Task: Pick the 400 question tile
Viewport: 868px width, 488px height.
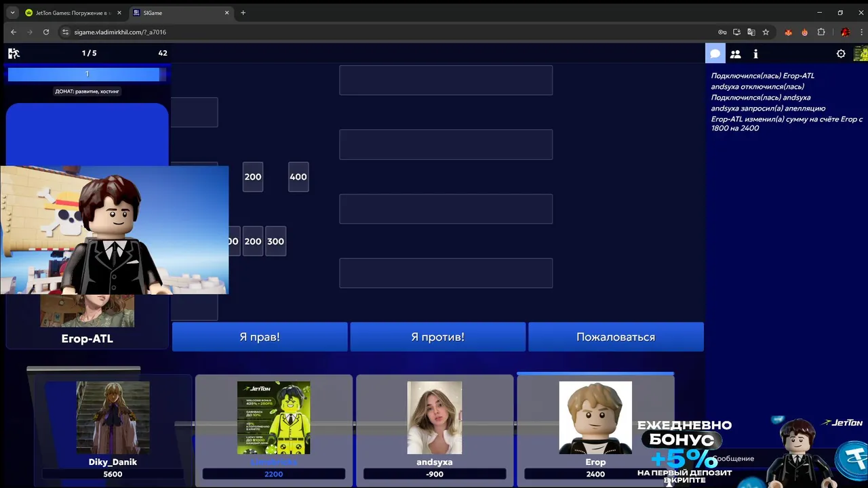Action: click(298, 177)
